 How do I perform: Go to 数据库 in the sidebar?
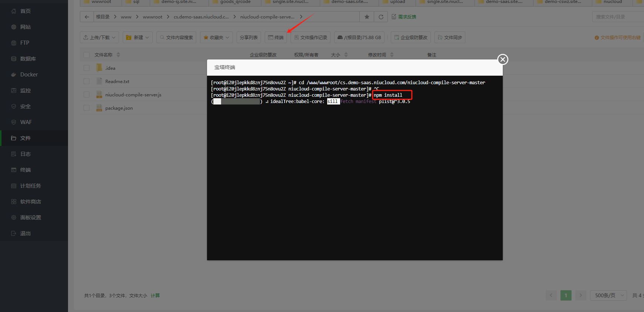[x=28, y=59]
